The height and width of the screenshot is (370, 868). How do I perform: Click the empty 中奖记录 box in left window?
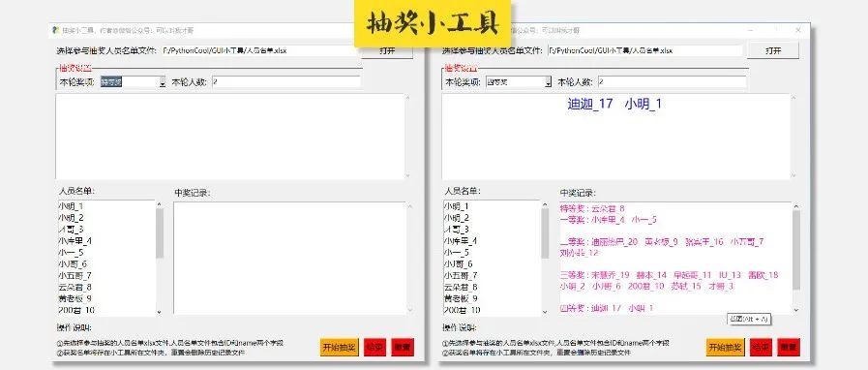coord(290,258)
